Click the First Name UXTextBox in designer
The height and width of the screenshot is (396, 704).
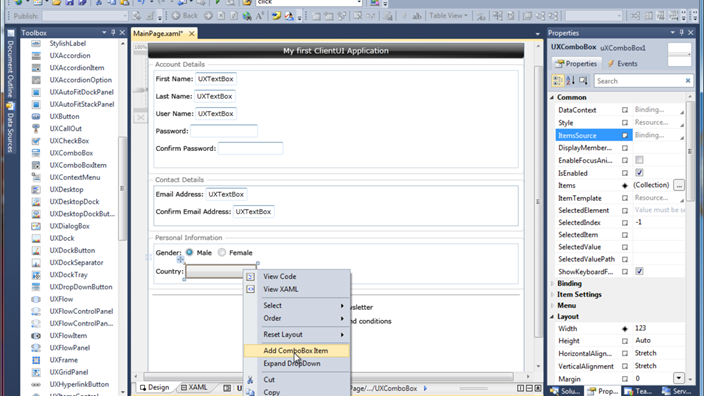tap(216, 79)
